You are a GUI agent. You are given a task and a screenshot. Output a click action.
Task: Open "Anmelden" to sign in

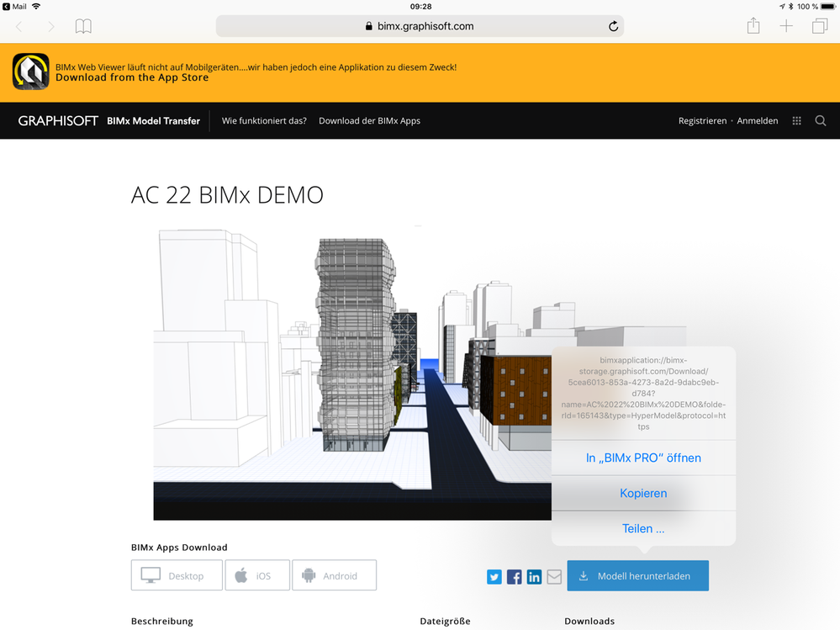point(758,120)
